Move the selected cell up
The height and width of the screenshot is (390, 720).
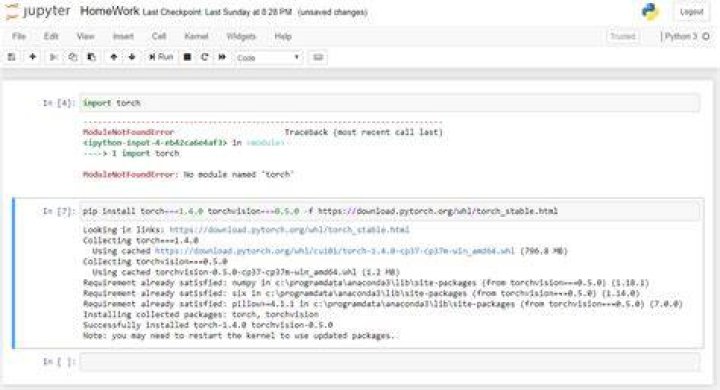[113, 57]
